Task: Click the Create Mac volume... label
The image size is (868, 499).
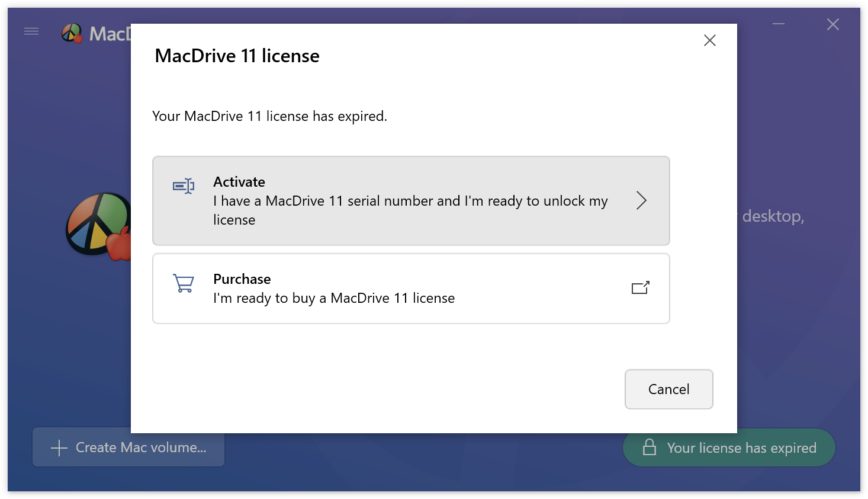Action: pos(141,447)
